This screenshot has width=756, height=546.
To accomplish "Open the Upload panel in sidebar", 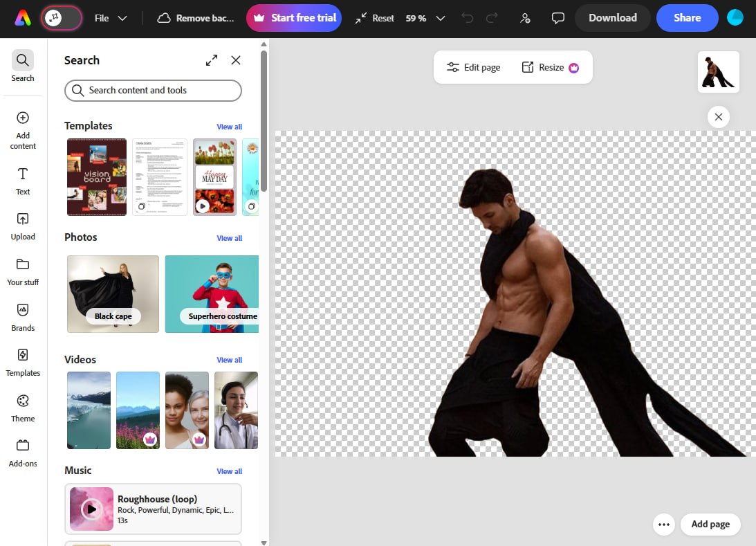I will point(23,226).
